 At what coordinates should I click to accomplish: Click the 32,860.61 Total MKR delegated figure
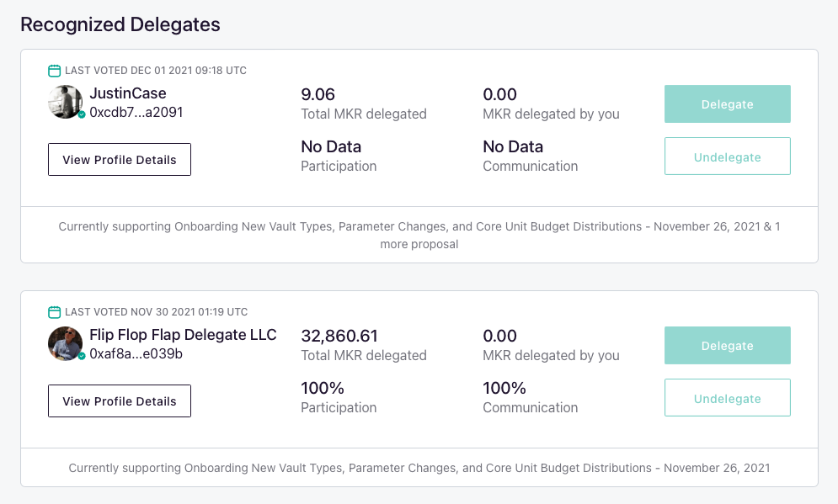(x=339, y=336)
